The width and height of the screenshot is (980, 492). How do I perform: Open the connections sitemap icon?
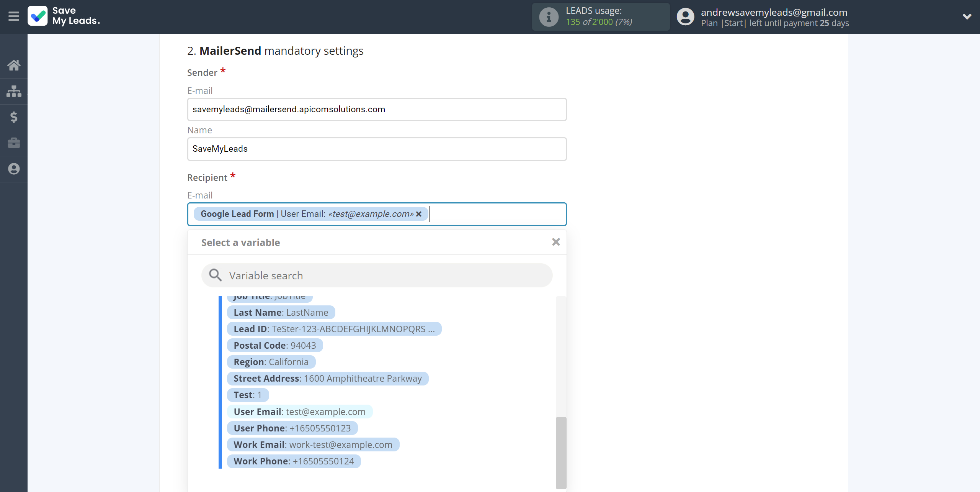click(14, 91)
